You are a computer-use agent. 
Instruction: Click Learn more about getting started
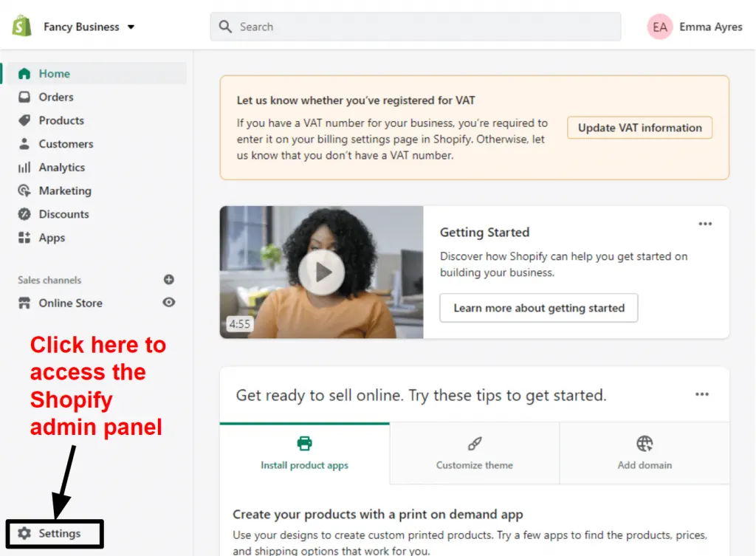(538, 308)
